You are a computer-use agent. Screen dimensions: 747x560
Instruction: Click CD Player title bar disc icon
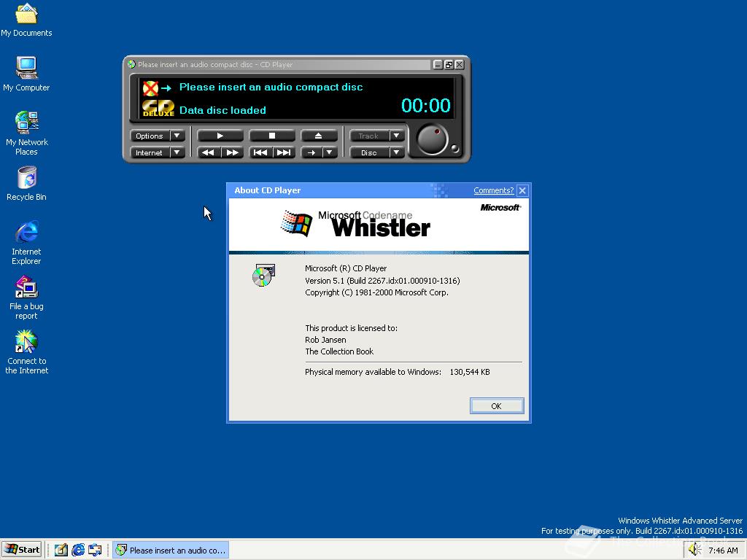131,64
